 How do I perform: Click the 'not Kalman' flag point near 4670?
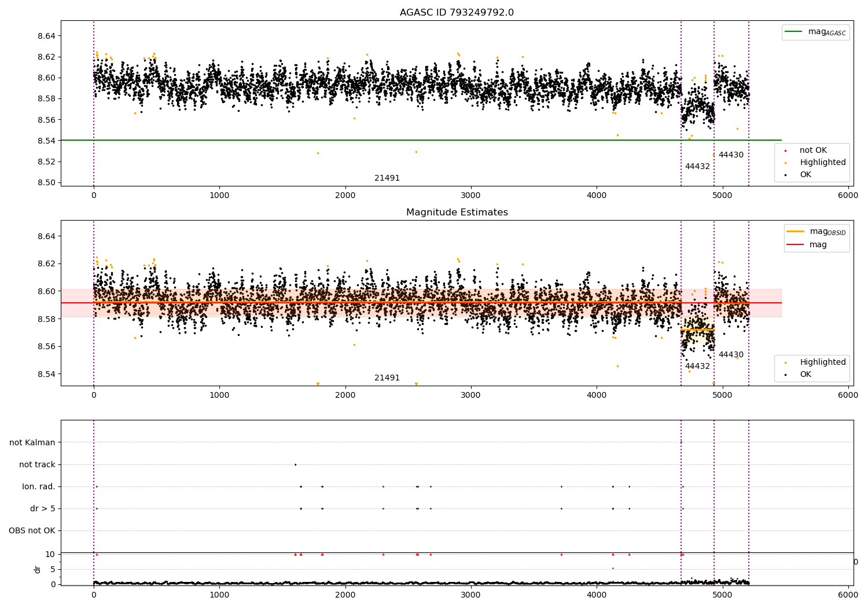point(681,442)
